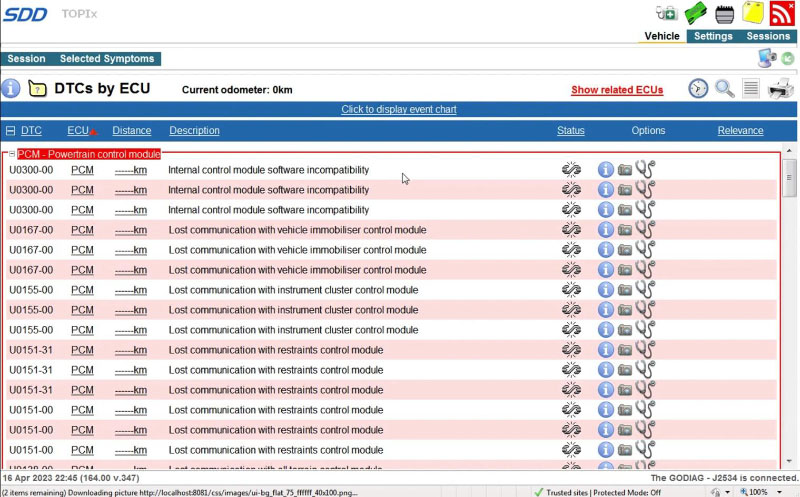The width and height of the screenshot is (800, 497).
Task: Sort by ECU column header
Action: (x=78, y=131)
